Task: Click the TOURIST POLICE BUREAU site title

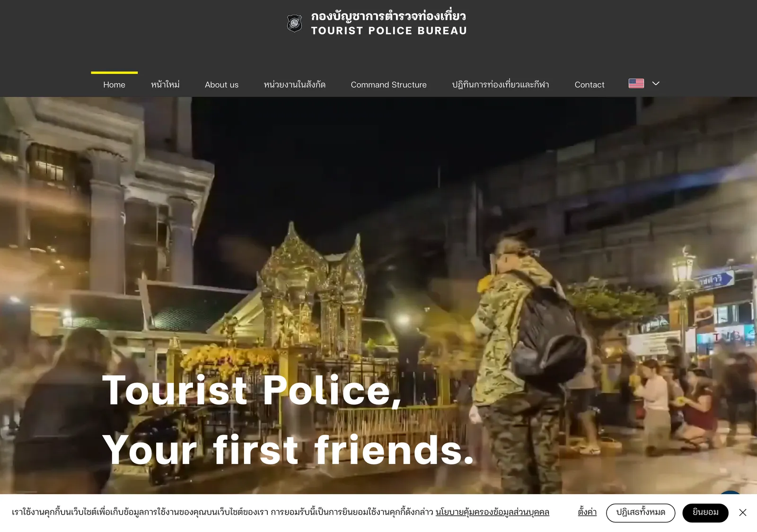Action: (389, 31)
